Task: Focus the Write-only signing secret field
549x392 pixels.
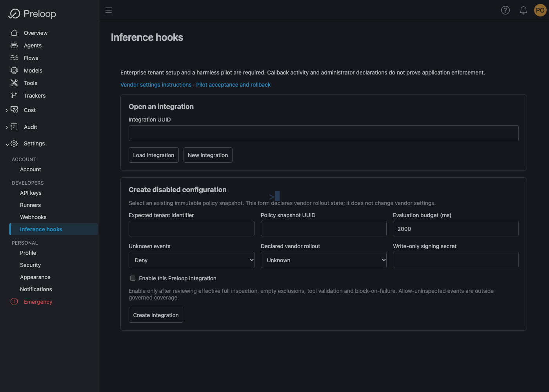Action: tap(456, 260)
